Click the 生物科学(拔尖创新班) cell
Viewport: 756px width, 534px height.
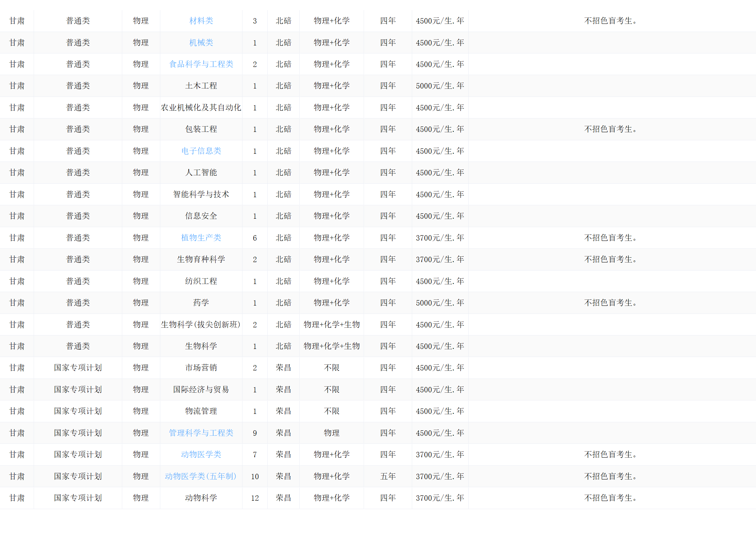click(201, 325)
